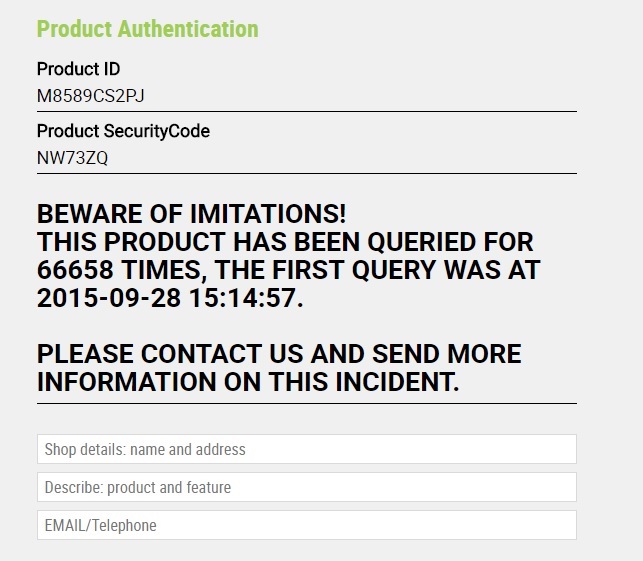The width and height of the screenshot is (643, 561).
Task: Click the PLEASE CONTACT US text
Action: pos(171,354)
